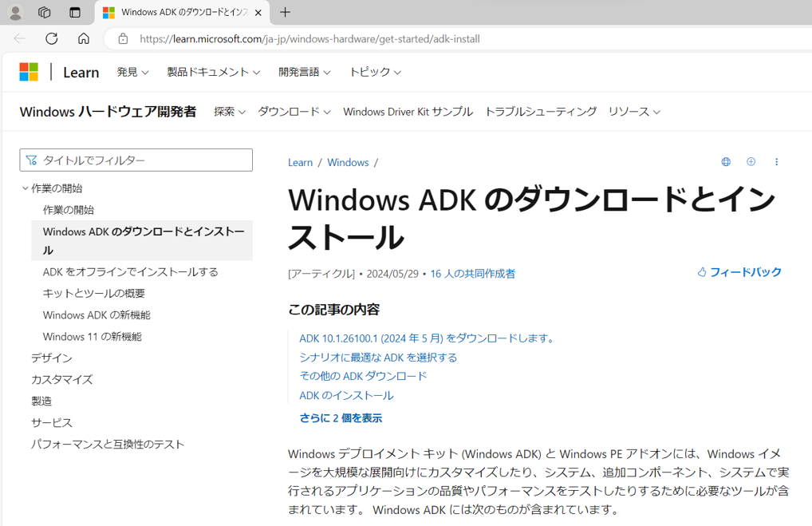Screen dimensions: 812x526
Task: Click the address bar URL
Action: click(x=309, y=39)
